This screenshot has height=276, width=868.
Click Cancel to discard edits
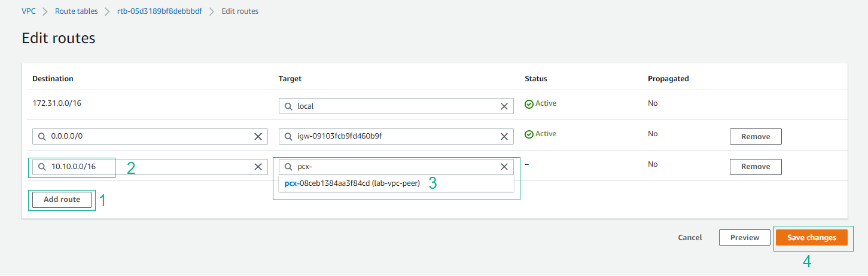pos(690,238)
